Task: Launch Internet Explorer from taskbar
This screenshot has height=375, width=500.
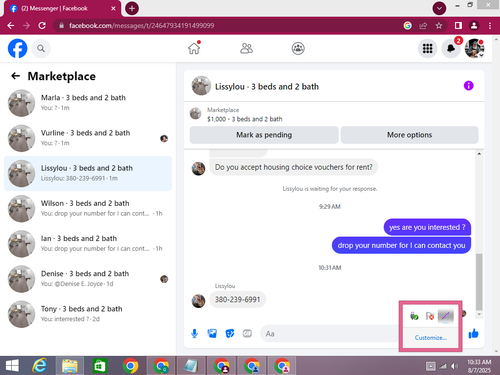Action: coord(39,366)
